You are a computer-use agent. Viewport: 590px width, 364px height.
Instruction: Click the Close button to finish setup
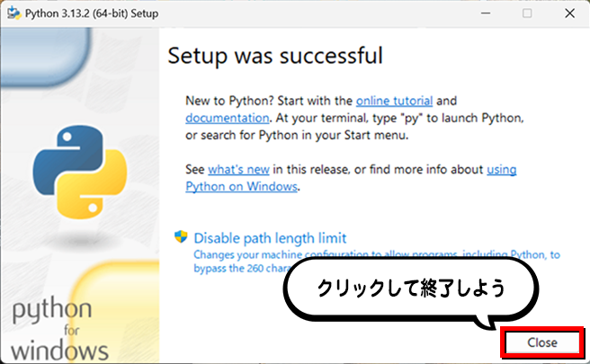point(541,342)
